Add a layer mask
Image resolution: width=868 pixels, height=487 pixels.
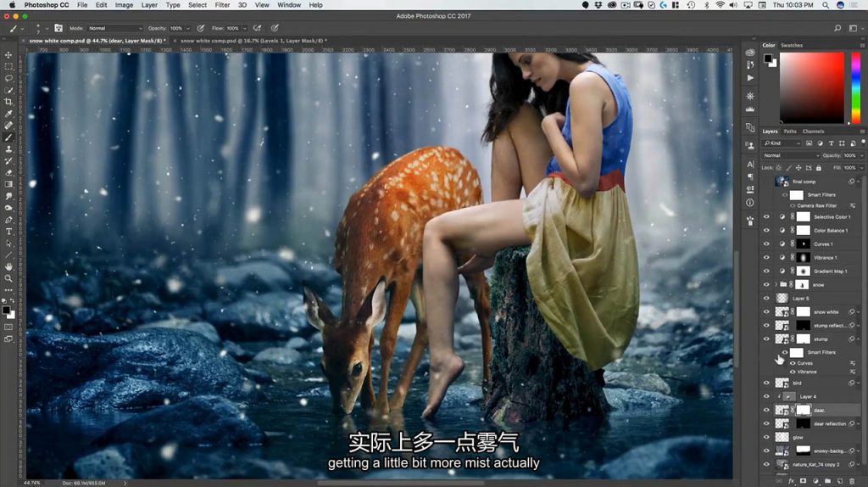[804, 481]
